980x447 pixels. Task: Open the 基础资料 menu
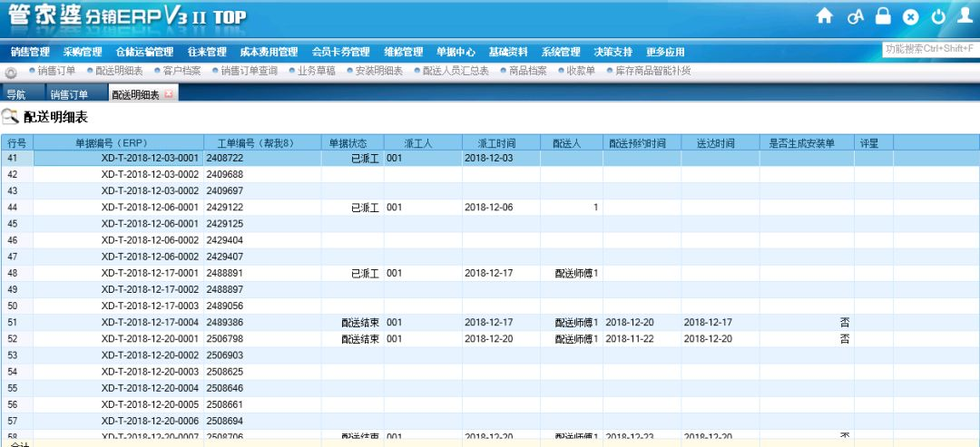508,53
